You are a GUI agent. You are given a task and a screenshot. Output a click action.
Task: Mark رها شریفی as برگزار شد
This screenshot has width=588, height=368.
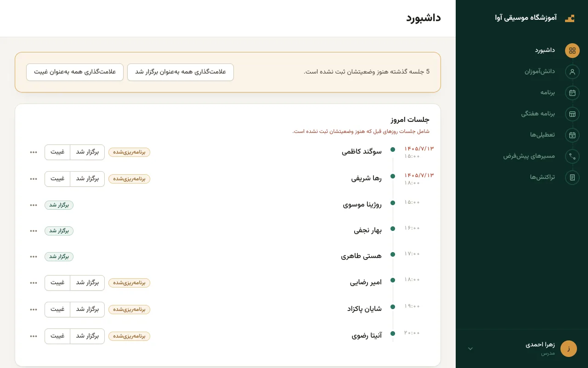(87, 179)
